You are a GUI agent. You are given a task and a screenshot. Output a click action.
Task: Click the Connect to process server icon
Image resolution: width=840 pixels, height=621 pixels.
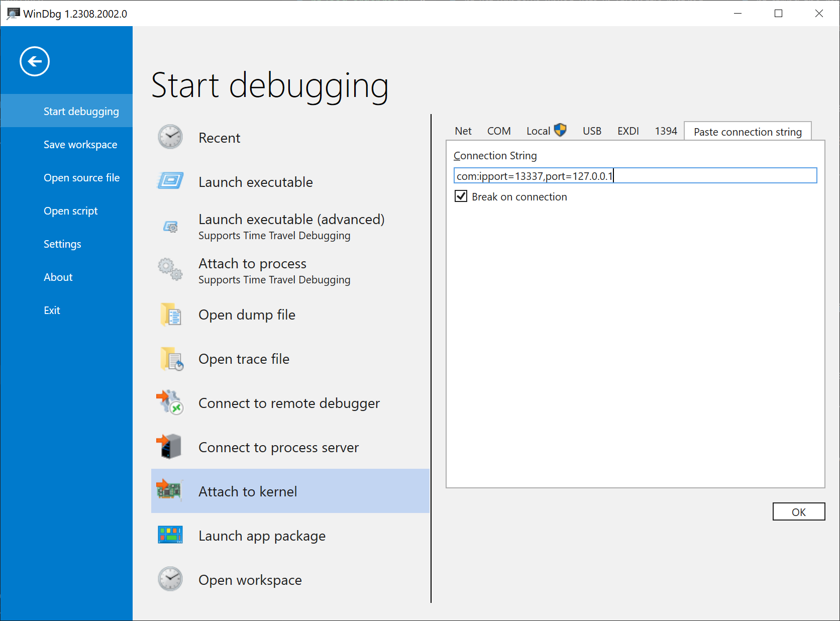170,447
